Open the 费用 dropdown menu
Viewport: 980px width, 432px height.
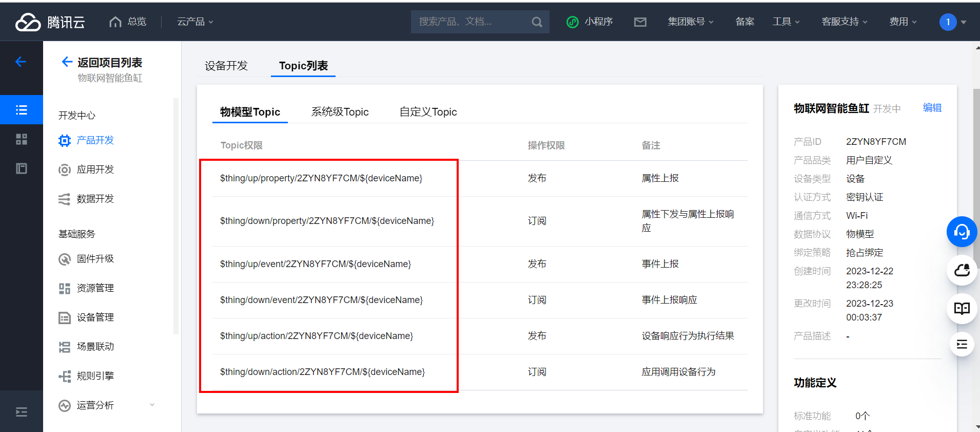pyautogui.click(x=903, y=22)
